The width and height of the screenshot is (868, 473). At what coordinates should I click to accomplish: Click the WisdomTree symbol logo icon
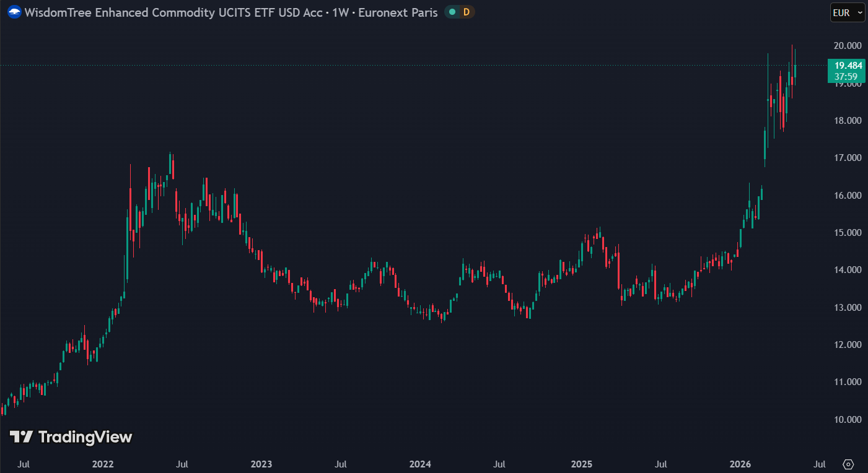14,12
